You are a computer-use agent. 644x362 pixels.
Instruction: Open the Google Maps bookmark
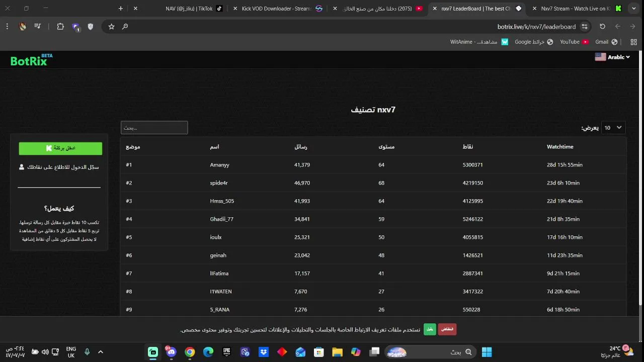click(x=534, y=42)
